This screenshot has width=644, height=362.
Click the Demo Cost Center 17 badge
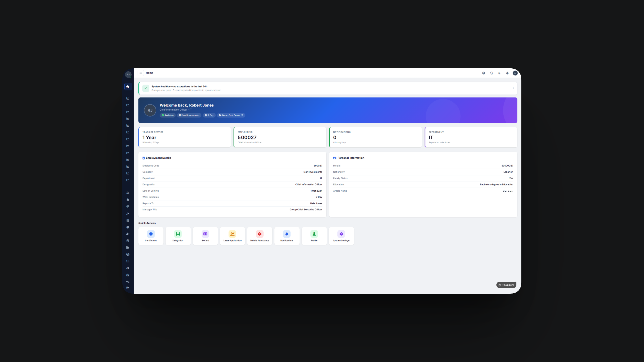(x=231, y=115)
